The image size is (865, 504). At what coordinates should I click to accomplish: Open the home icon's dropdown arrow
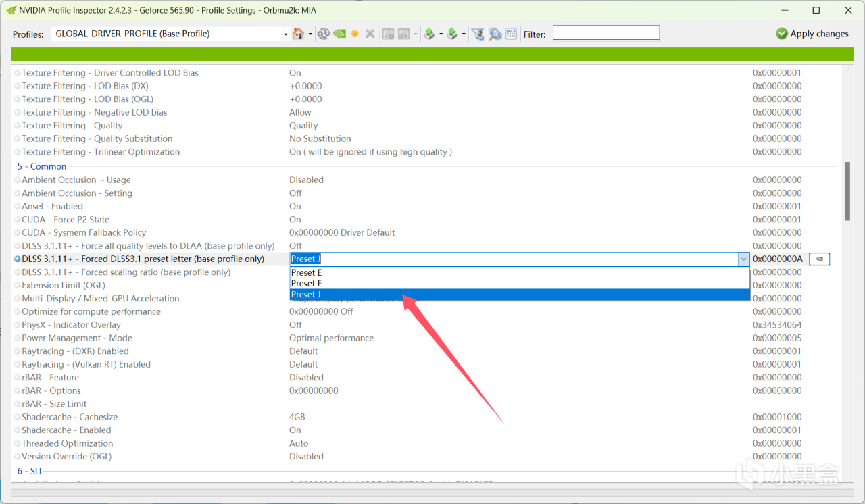pos(310,34)
